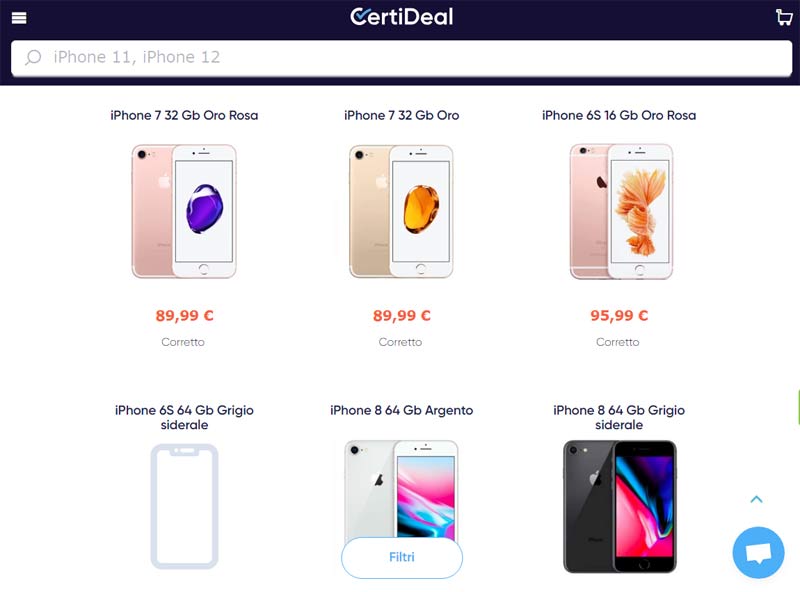Image resolution: width=800 pixels, height=592 pixels.
Task: Click the 95,99 € price
Action: click(x=619, y=315)
